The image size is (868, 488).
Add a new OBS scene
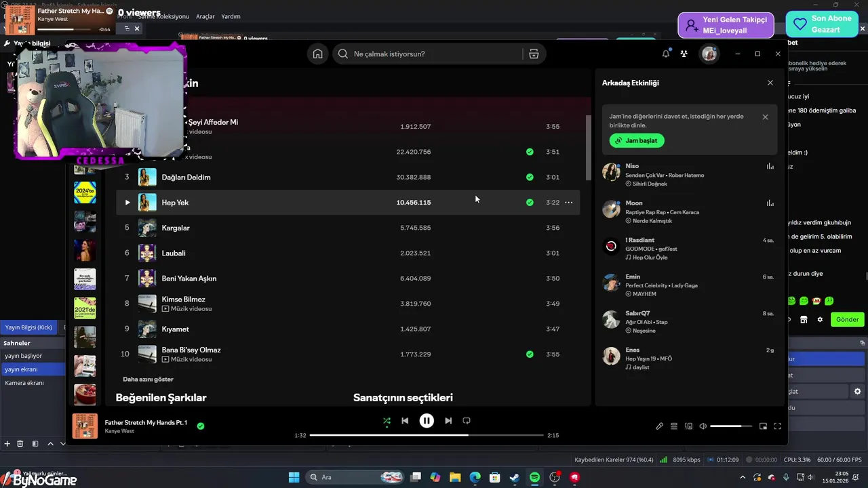pyautogui.click(x=7, y=444)
